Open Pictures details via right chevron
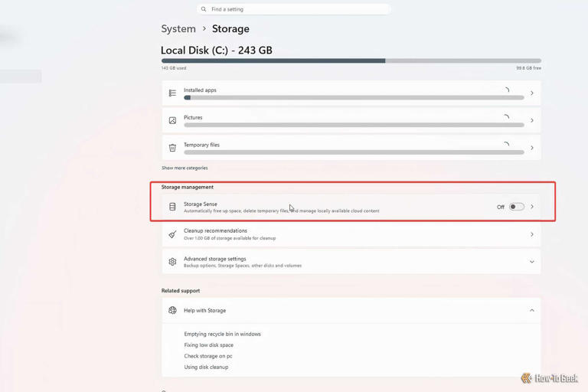Viewport: 588px width, 392px height. coord(532,120)
